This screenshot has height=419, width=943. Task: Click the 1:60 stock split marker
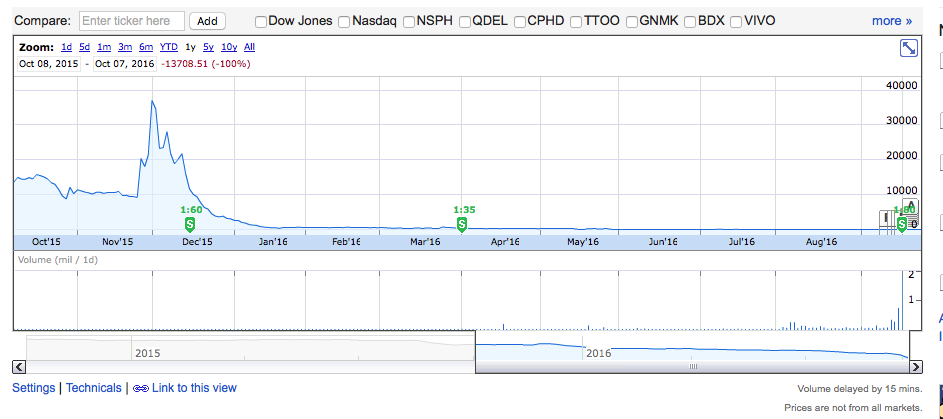190,224
